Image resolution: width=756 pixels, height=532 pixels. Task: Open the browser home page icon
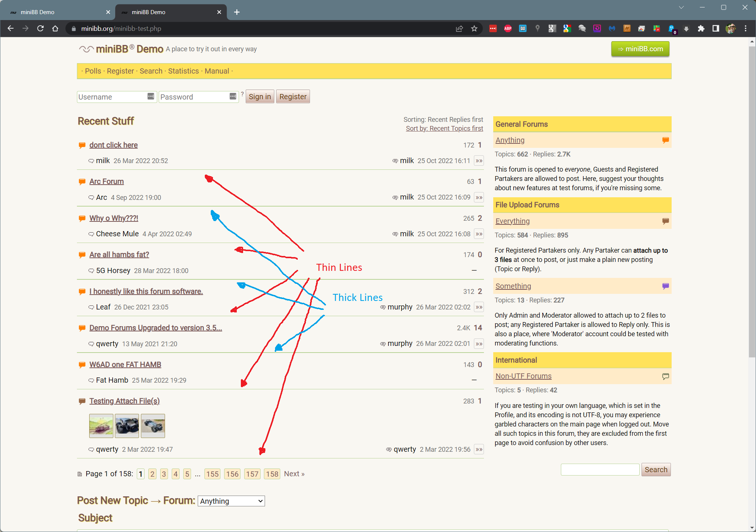coord(55,29)
